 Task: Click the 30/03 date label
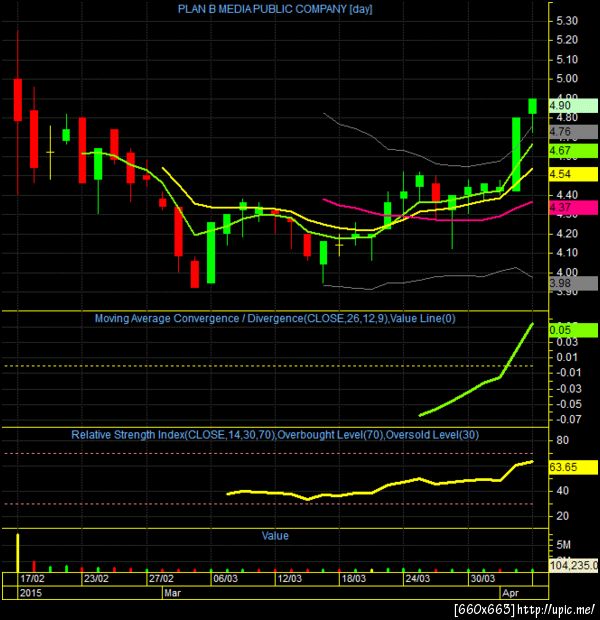click(x=483, y=579)
